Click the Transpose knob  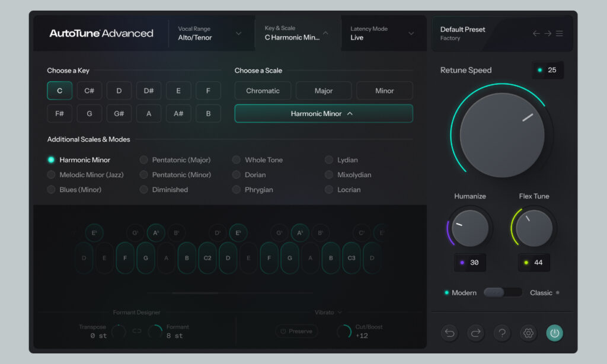coord(119,331)
